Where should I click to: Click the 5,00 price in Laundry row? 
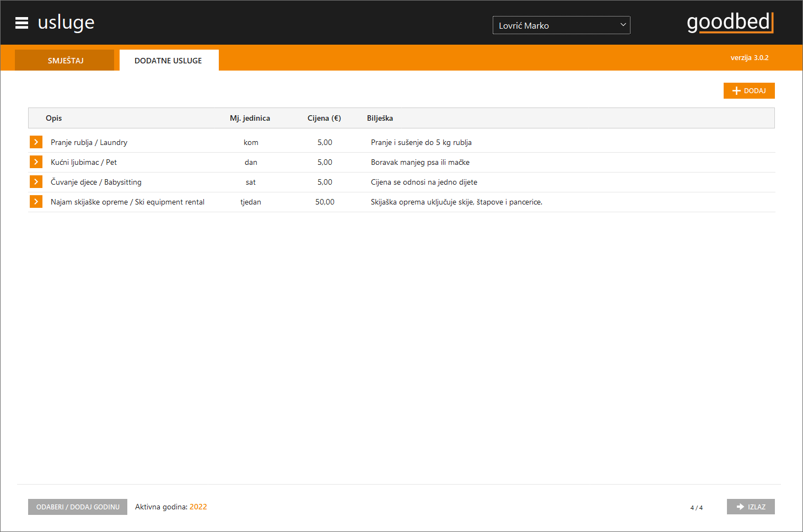coord(325,142)
